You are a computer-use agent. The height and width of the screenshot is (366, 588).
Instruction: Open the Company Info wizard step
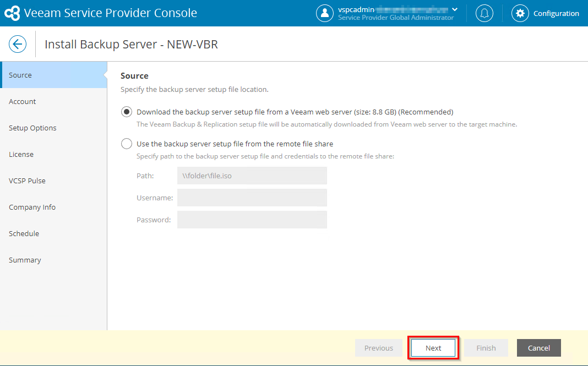(53, 207)
